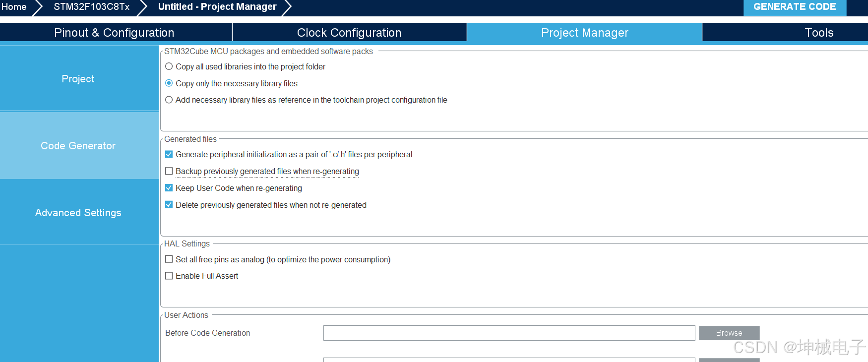This screenshot has width=868, height=362.
Task: Click the User Actions group title
Action: click(186, 315)
